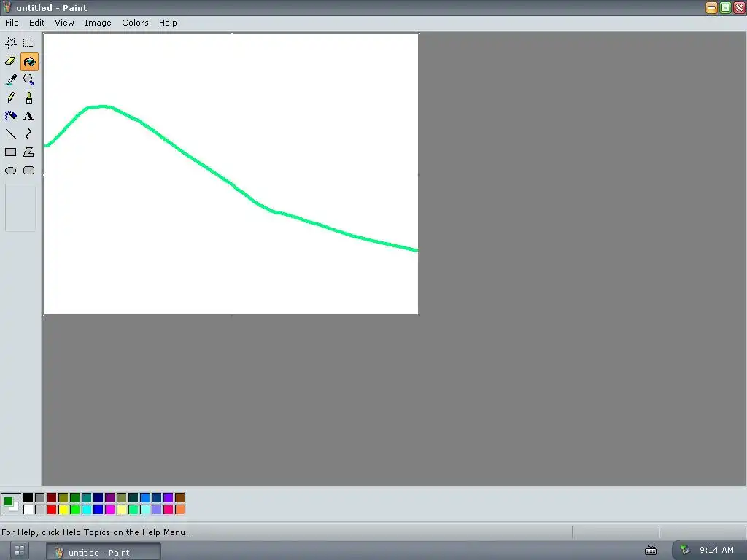Select the Text tool
The image size is (747, 560).
[x=29, y=116]
